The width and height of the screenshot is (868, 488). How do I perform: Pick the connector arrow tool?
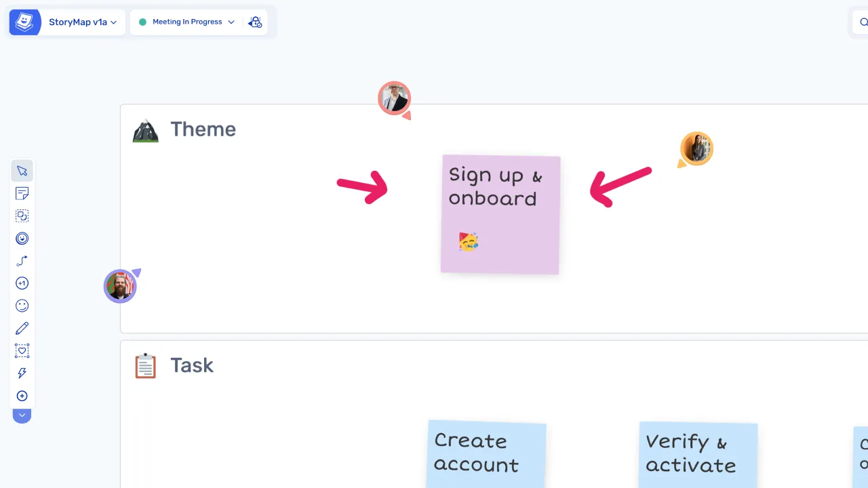(22, 260)
